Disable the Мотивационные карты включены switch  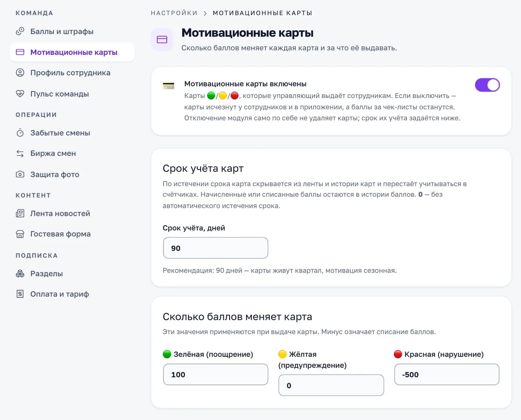(x=487, y=85)
